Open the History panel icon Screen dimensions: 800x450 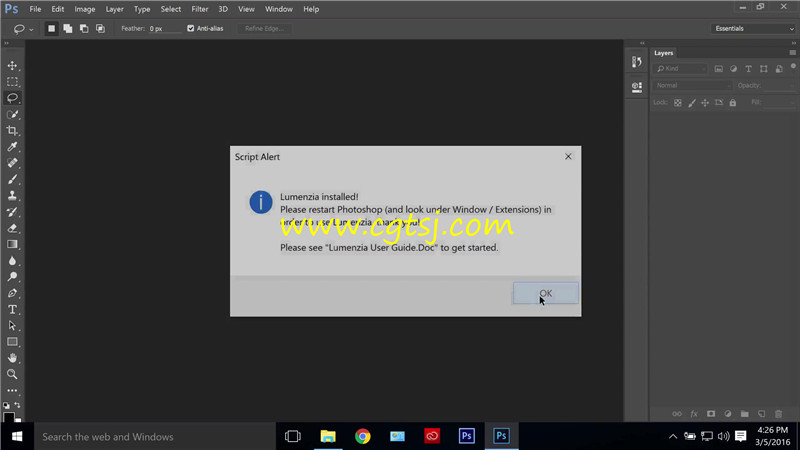pyautogui.click(x=636, y=62)
